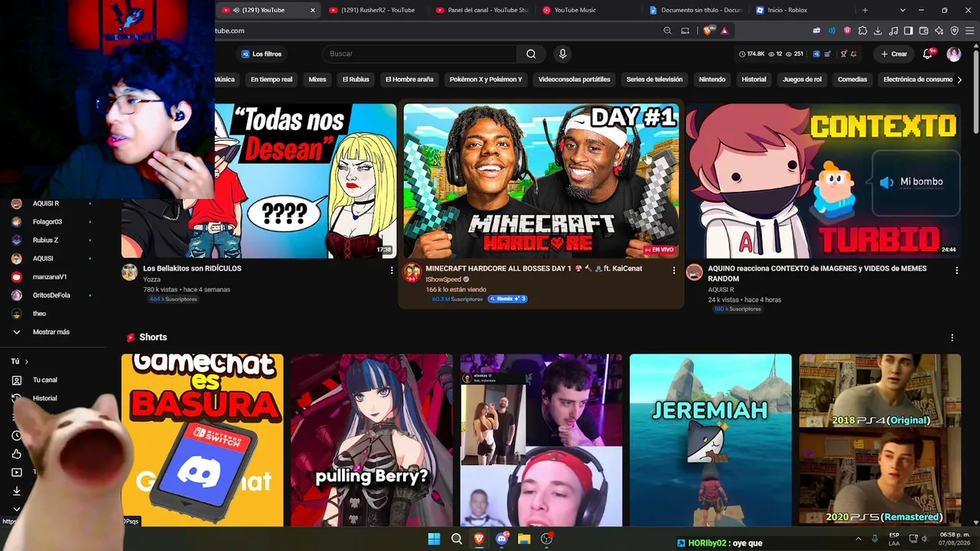Open the Windows Start menu

(x=434, y=539)
